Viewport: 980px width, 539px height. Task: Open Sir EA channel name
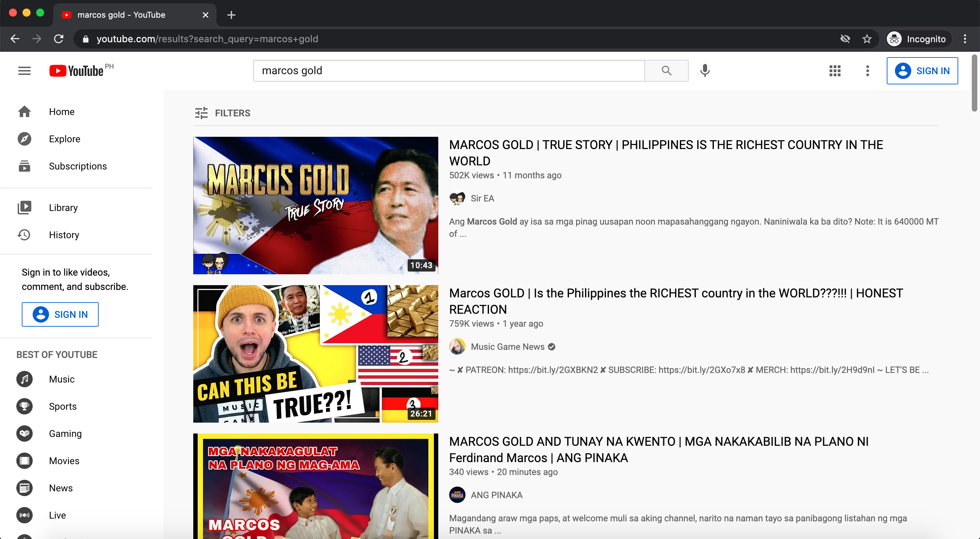point(483,198)
